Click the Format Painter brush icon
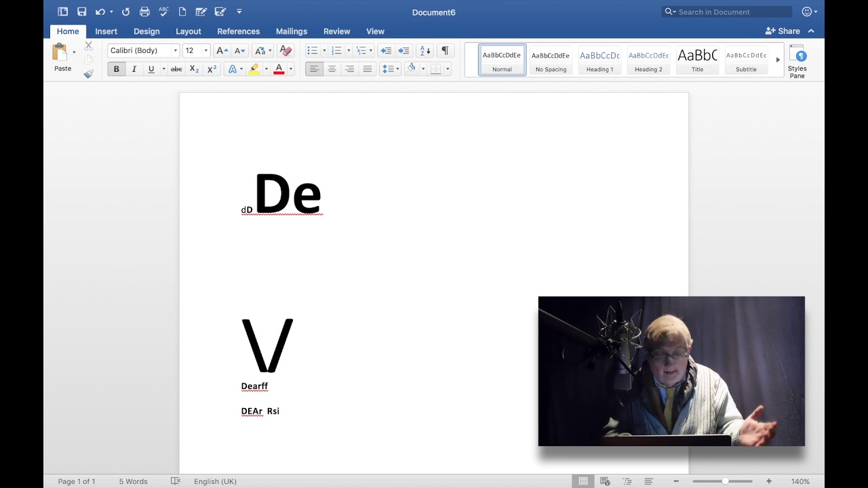Viewport: 868px width, 488px height. tap(88, 74)
